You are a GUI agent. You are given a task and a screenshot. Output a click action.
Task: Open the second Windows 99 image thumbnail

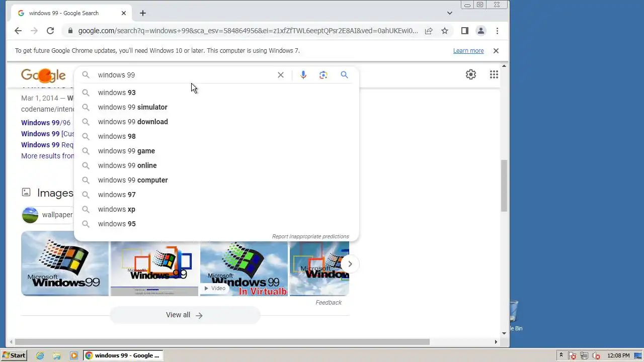click(154, 268)
